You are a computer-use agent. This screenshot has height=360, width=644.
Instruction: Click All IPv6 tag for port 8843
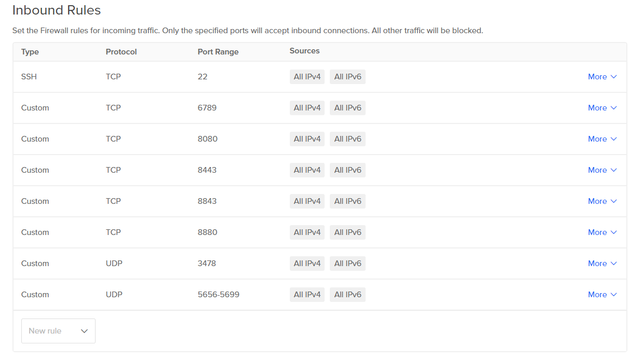[347, 201]
